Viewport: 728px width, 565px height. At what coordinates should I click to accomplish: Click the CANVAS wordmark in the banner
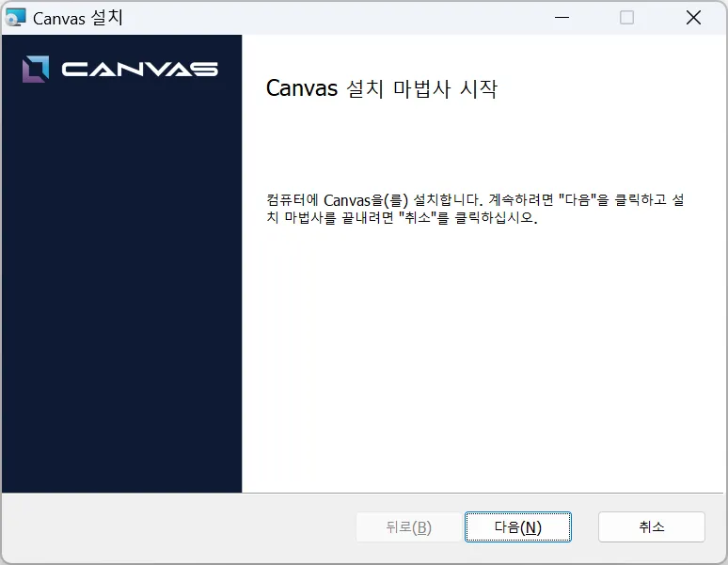[x=139, y=70]
